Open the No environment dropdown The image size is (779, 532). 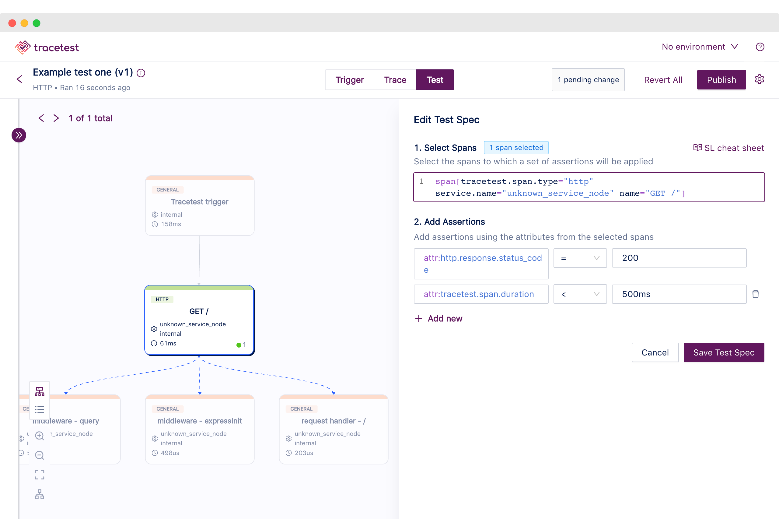[x=700, y=47]
